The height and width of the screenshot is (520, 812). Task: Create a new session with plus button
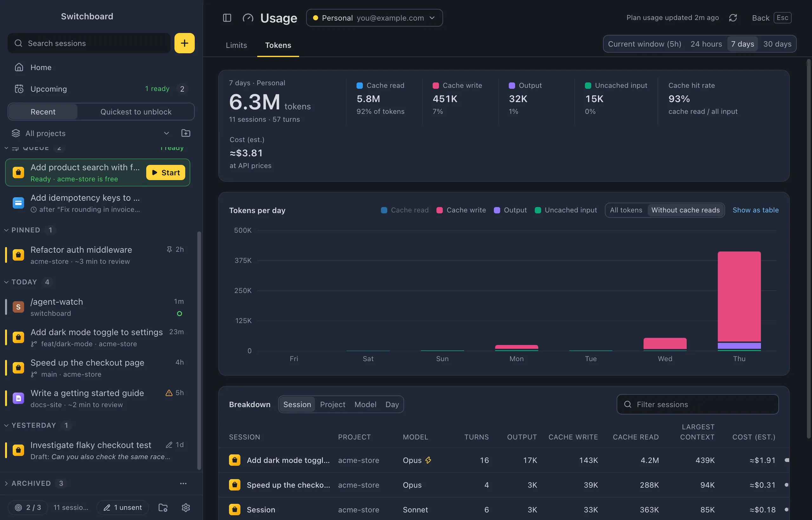point(184,43)
